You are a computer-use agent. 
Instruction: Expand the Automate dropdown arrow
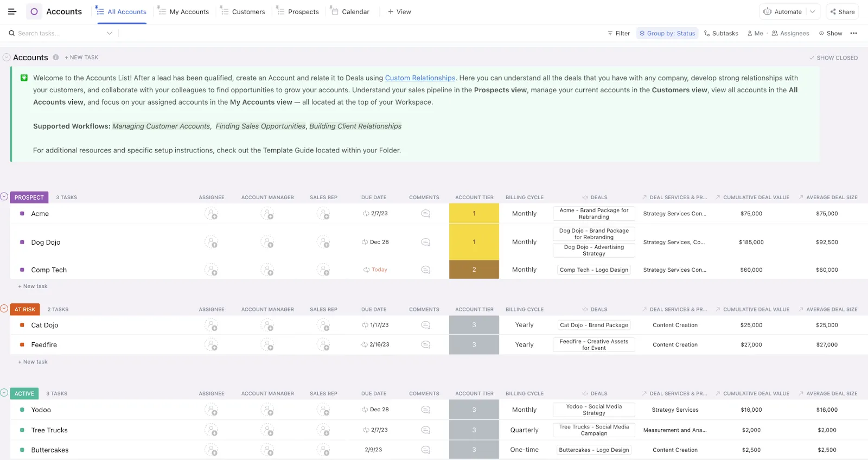(x=812, y=11)
